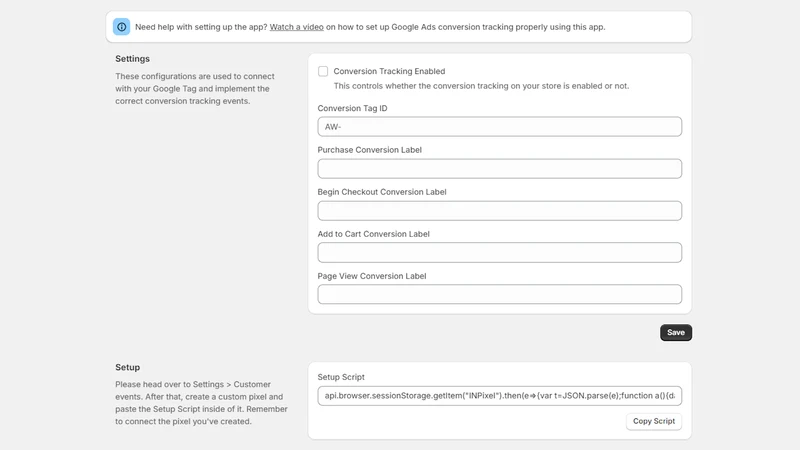Viewport: 800px width, 450px height.
Task: Enable the Conversion Tracking Enabled checkbox
Action: [323, 71]
